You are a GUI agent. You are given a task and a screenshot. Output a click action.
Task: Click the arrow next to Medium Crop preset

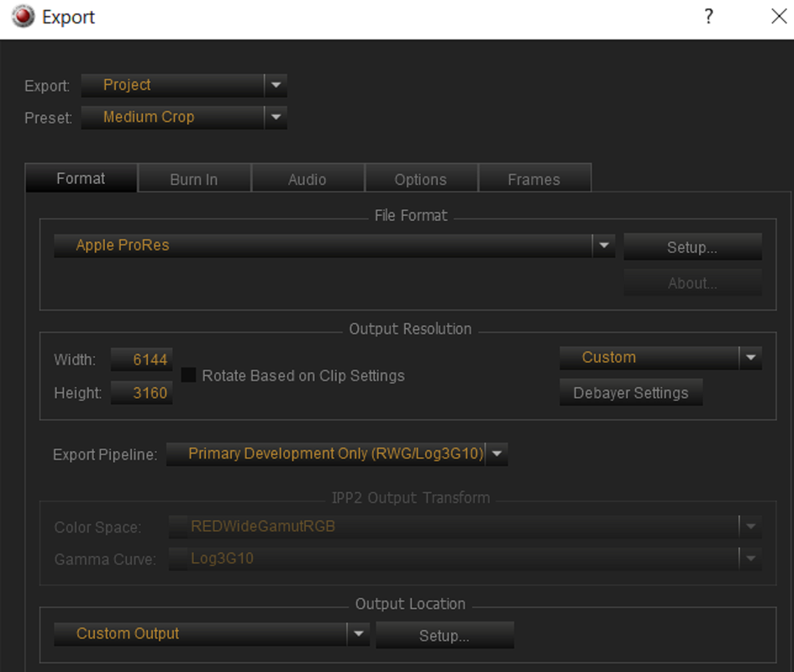276,117
